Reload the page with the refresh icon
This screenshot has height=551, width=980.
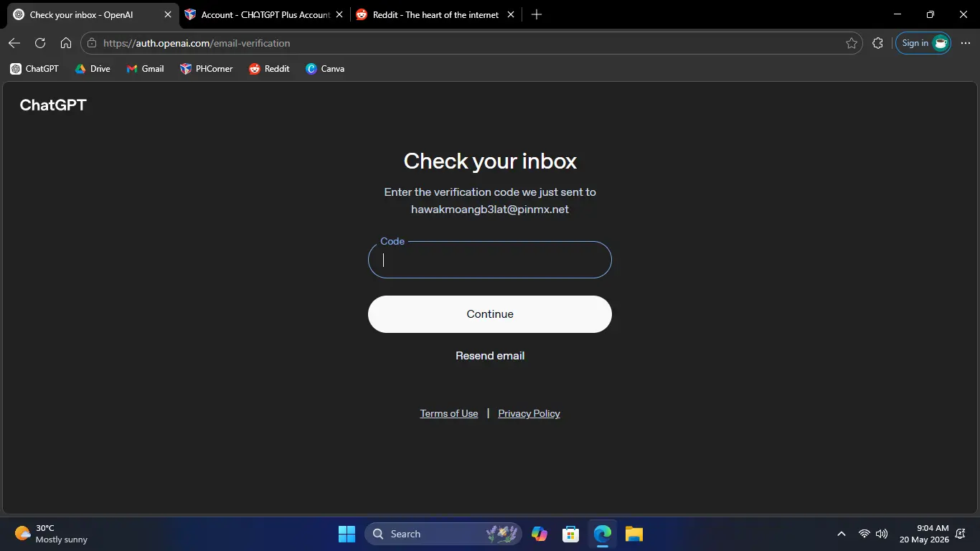tap(40, 43)
